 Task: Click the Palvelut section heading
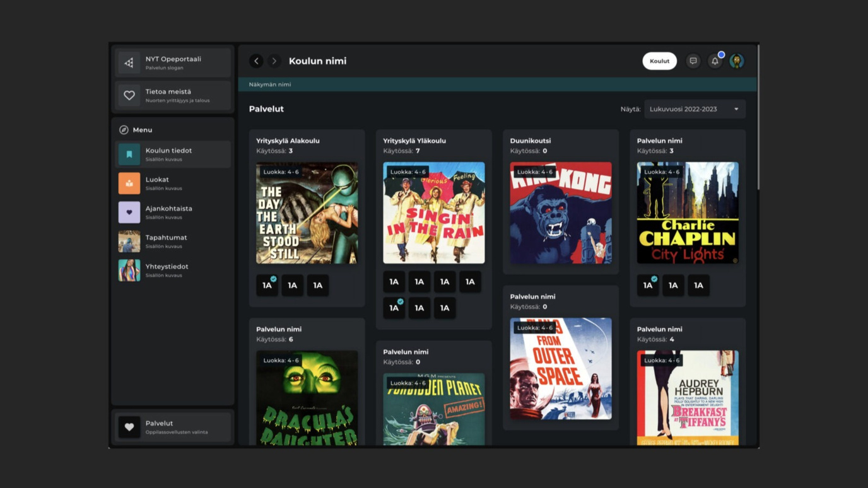pyautogui.click(x=266, y=109)
